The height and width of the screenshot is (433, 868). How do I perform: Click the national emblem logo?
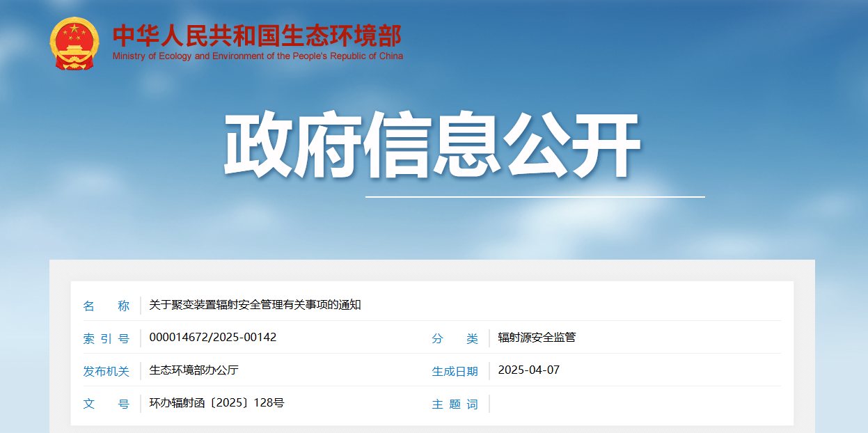click(74, 43)
